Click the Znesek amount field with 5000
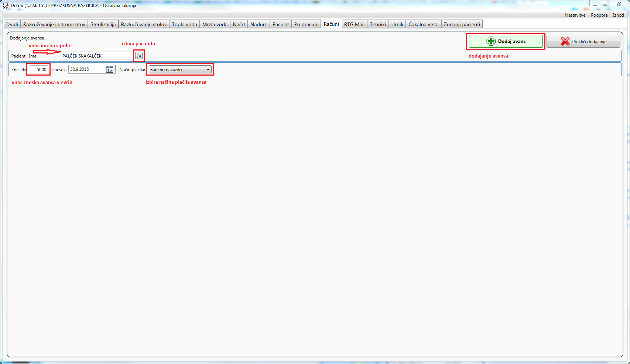Viewport: 630px width, 364px height. pyautogui.click(x=38, y=69)
